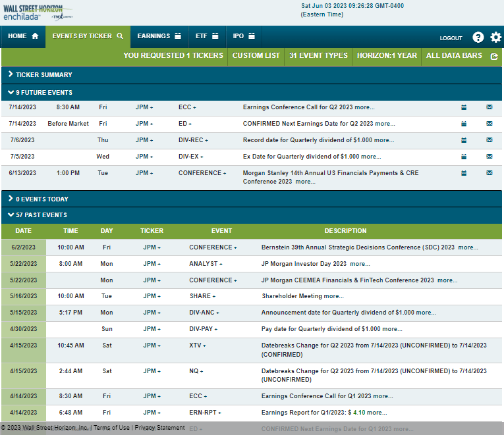Open NQ event type dropdown
The image size is (504, 435).
196,371
